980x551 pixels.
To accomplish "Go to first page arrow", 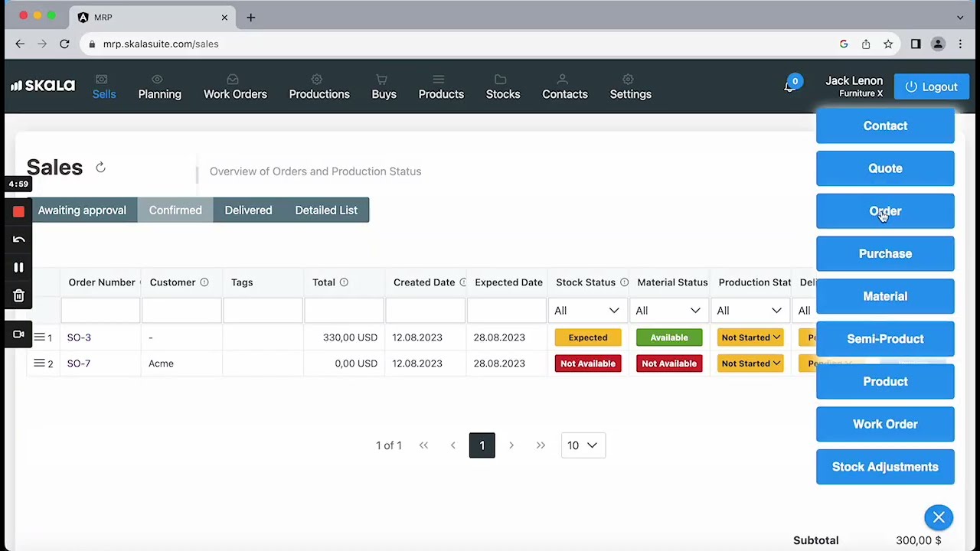I will [423, 445].
